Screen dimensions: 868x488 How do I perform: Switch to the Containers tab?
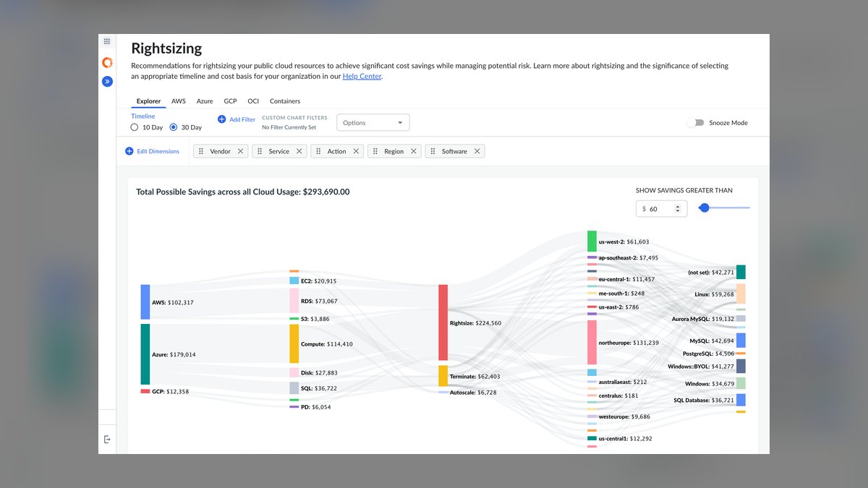click(285, 101)
